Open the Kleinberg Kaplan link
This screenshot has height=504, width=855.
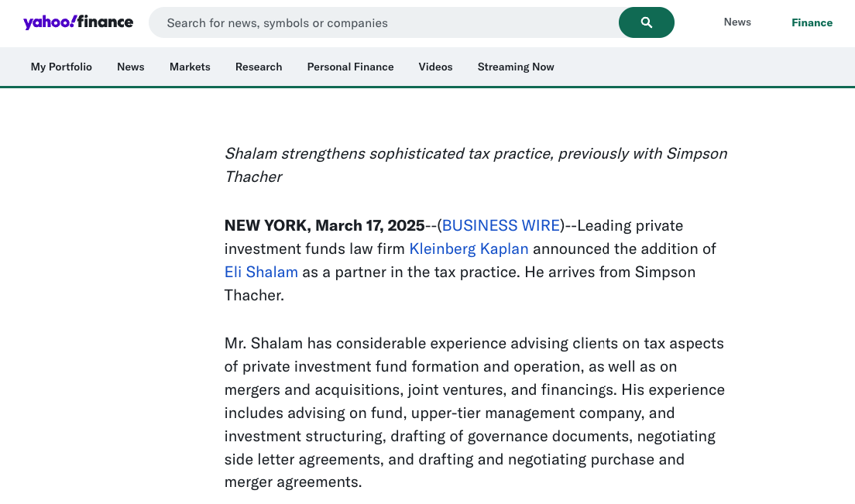(x=469, y=249)
